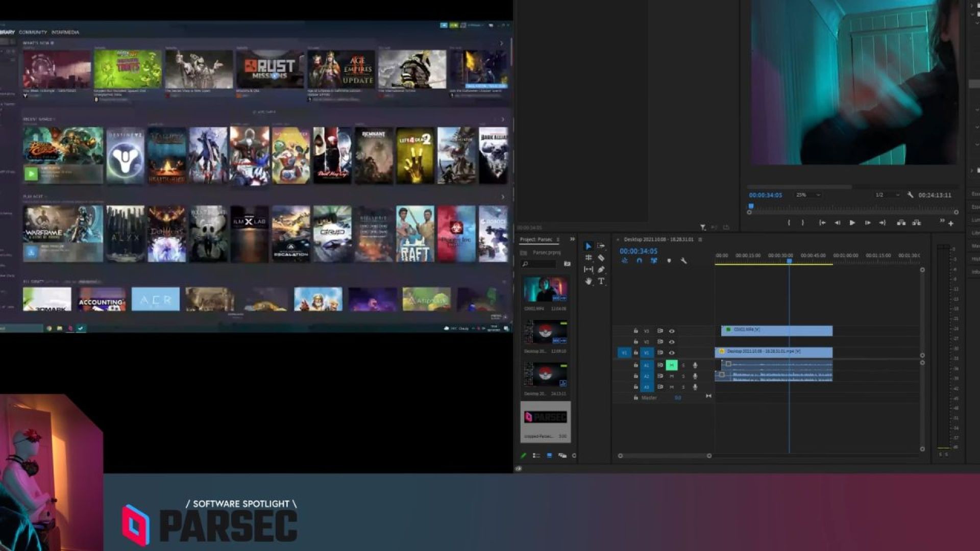
Task: Click Go to In point button
Action: tap(822, 223)
